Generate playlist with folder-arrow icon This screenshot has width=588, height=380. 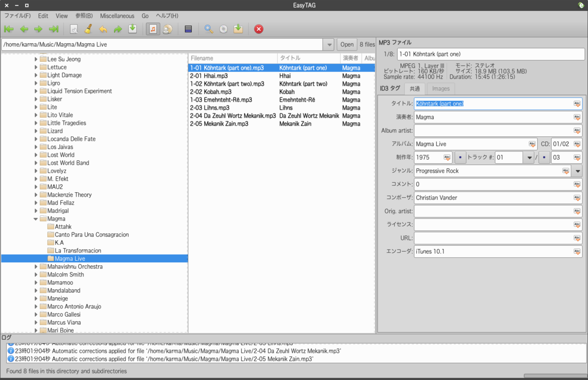tap(238, 29)
